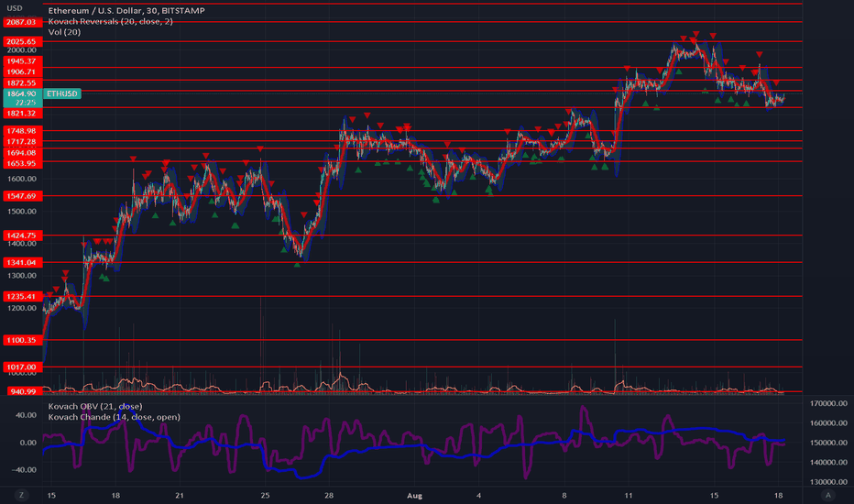This screenshot has height=504, width=854.
Task: Click the 25 date on time axis
Action: (265, 495)
